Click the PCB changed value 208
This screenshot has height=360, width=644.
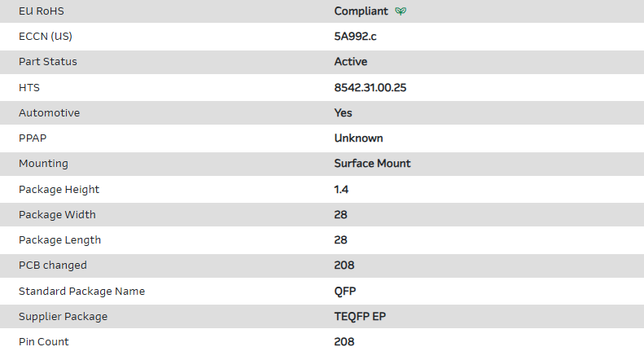(x=344, y=266)
